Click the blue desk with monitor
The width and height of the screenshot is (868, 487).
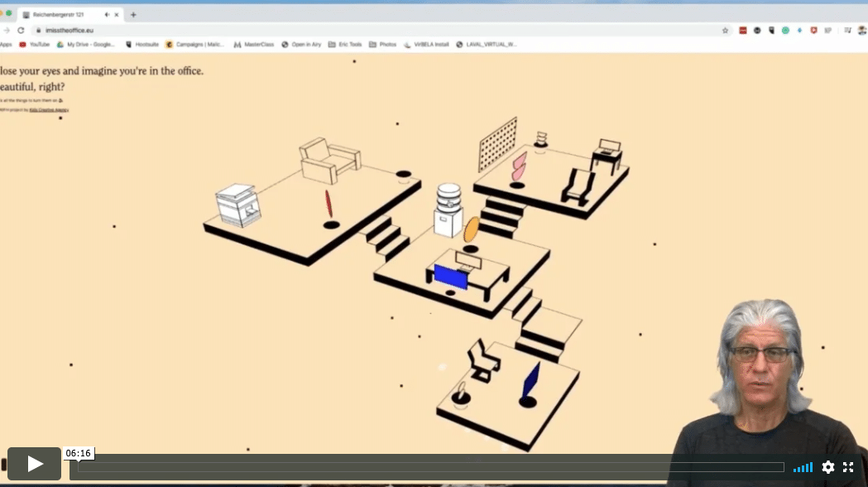tap(468, 275)
